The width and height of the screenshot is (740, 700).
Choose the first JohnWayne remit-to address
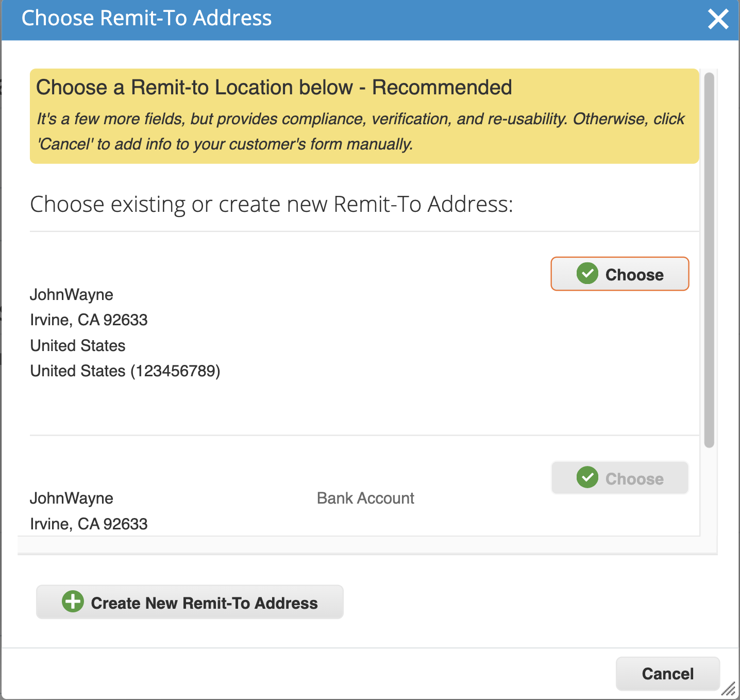(619, 274)
